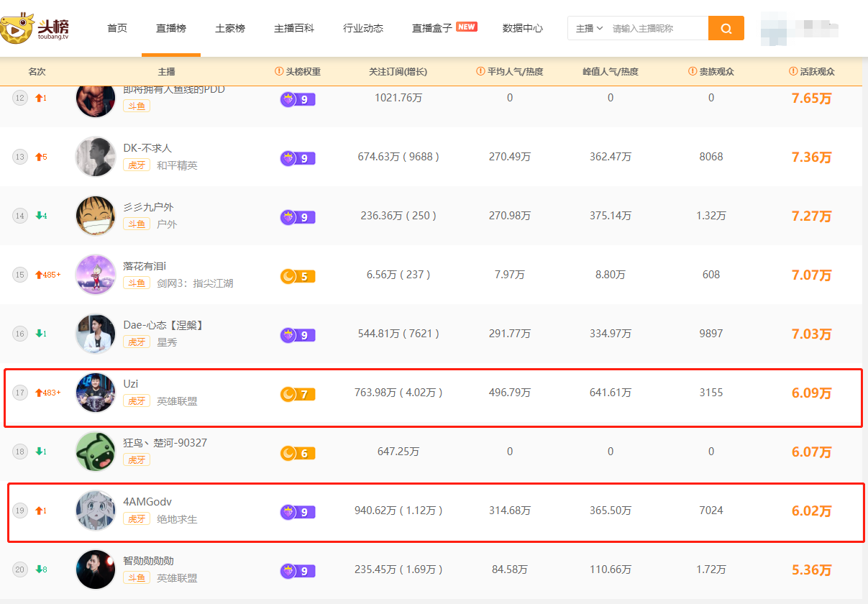Go to 数据中心 page
Viewport: 868px width, 604px height.
[x=523, y=29]
